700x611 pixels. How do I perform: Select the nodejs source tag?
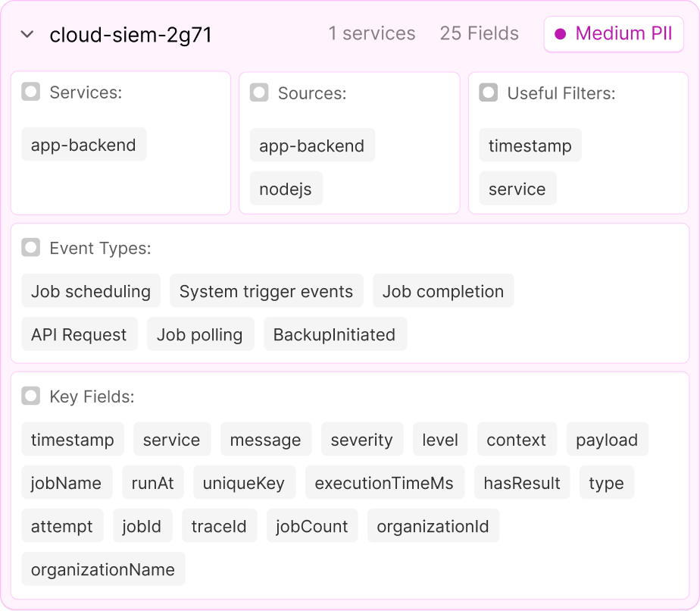pyautogui.click(x=286, y=189)
